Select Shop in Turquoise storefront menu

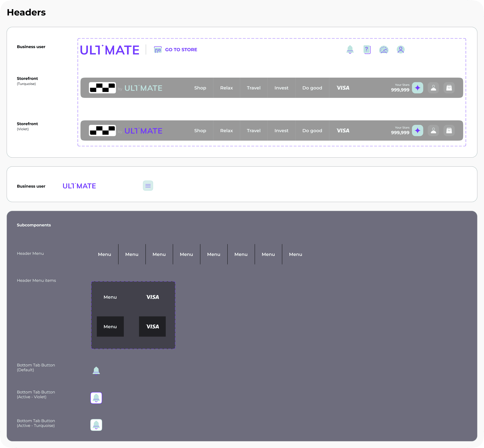(x=200, y=88)
